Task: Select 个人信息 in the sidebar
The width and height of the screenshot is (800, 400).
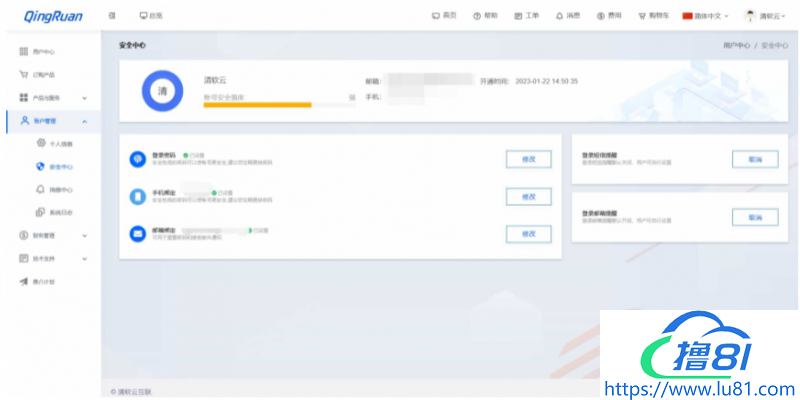Action: [x=60, y=144]
